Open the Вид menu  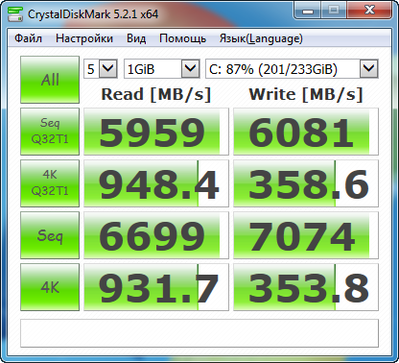(x=136, y=39)
